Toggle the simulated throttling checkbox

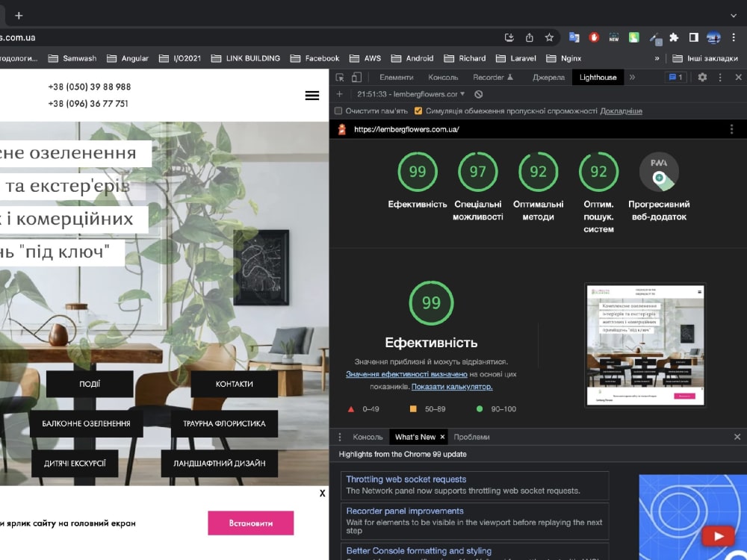[418, 111]
